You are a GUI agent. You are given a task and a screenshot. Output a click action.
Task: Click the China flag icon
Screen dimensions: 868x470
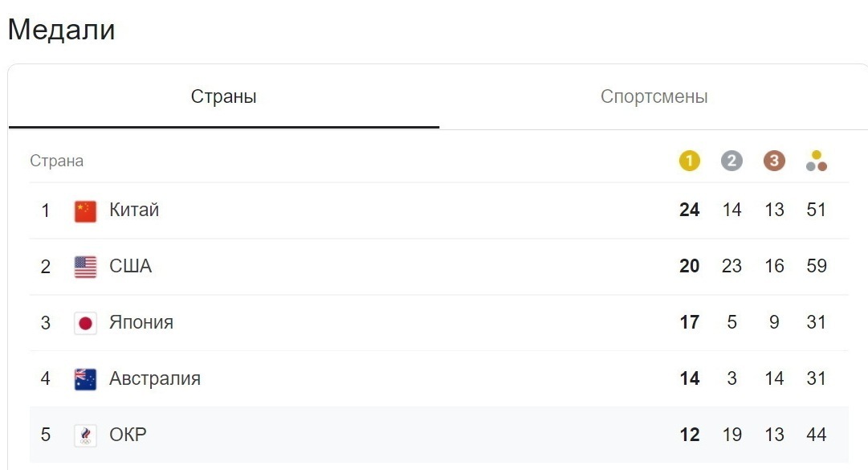[85, 210]
